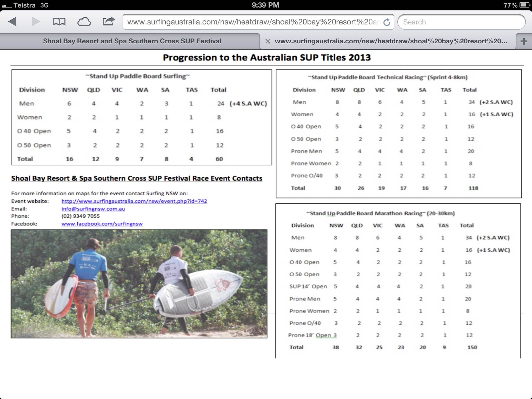The width and height of the screenshot is (532, 399).
Task: Tap the phone number (02) 9349 7055
Action: click(81, 216)
